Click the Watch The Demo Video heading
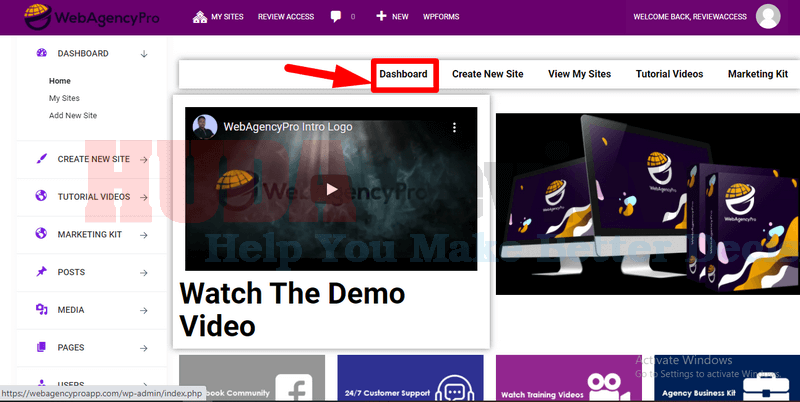 pyautogui.click(x=292, y=309)
